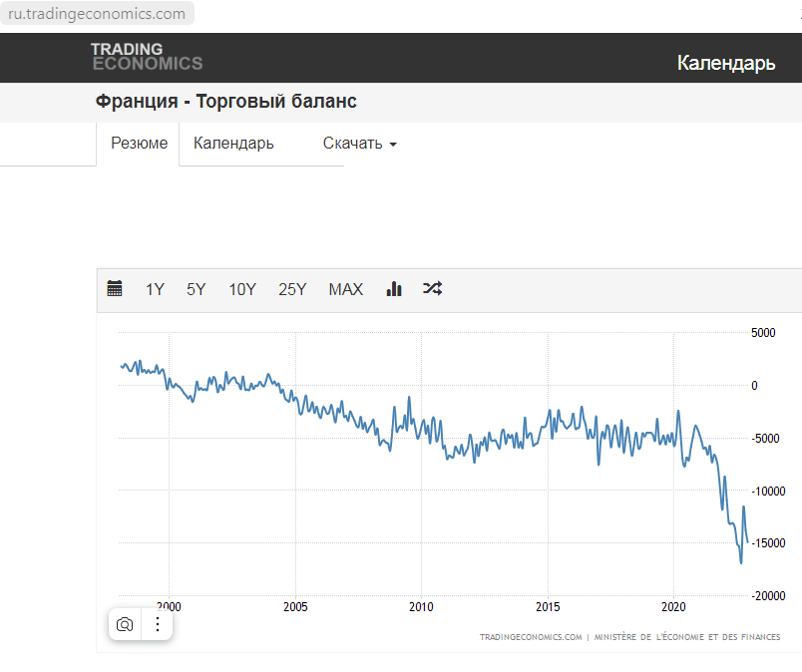Click the TRADINGECONOMICS.COM source credit text
Screen dimensions: 802x672
(x=531, y=637)
